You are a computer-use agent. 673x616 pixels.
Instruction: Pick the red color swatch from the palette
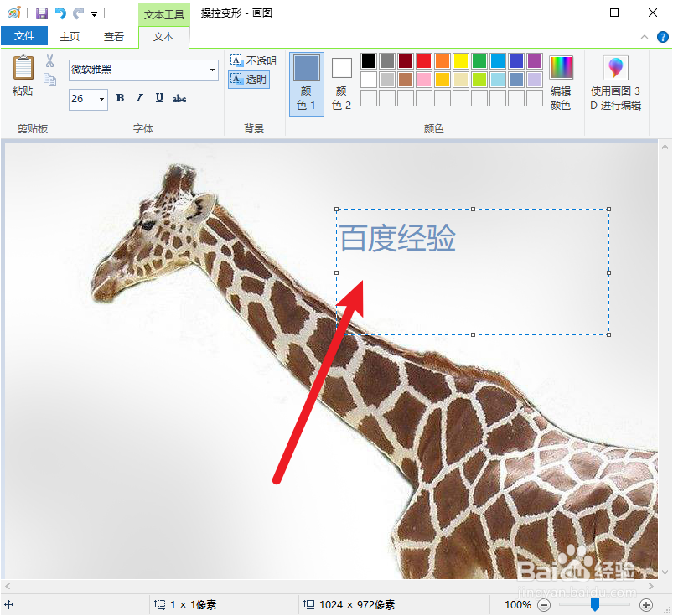423,60
